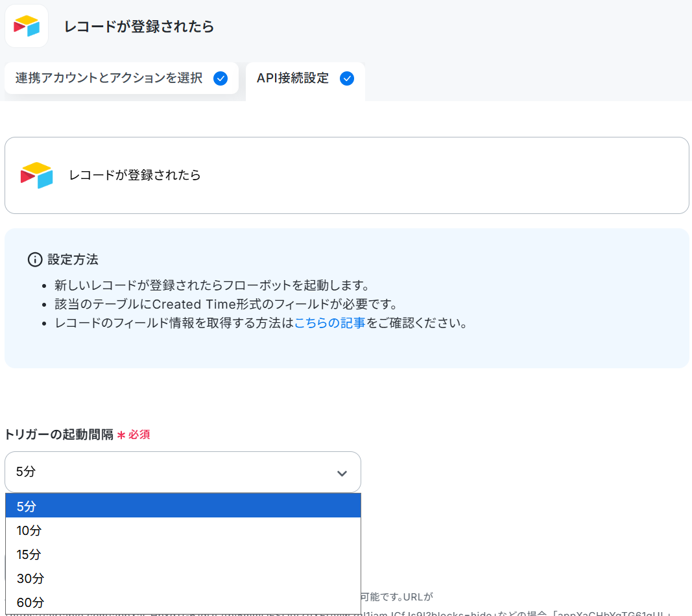Click the checkmark on 連携アカウントとアクションを選択 tab
The width and height of the screenshot is (692, 616).
pyautogui.click(x=221, y=78)
